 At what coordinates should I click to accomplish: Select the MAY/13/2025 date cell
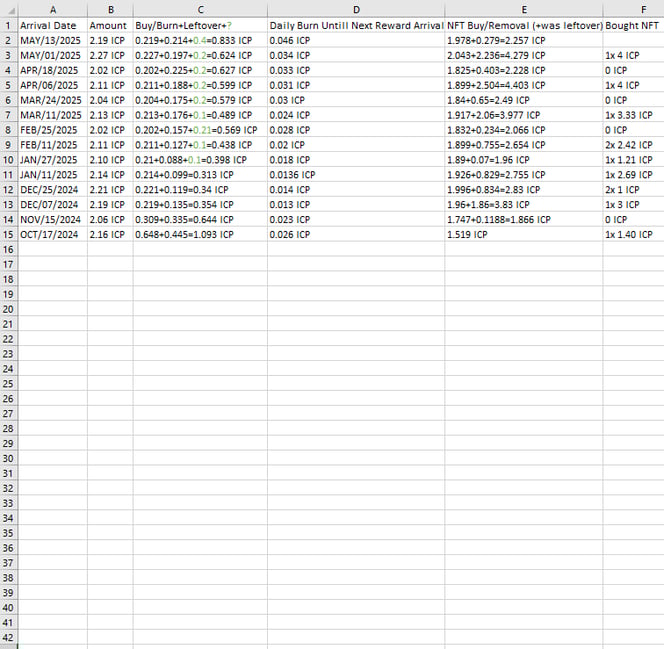pyautogui.click(x=53, y=40)
